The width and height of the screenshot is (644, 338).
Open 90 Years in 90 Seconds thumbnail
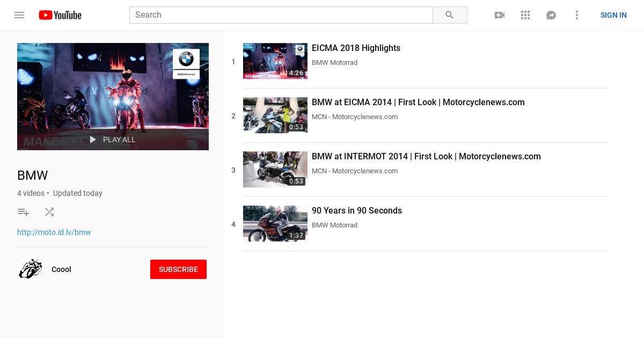(x=275, y=224)
